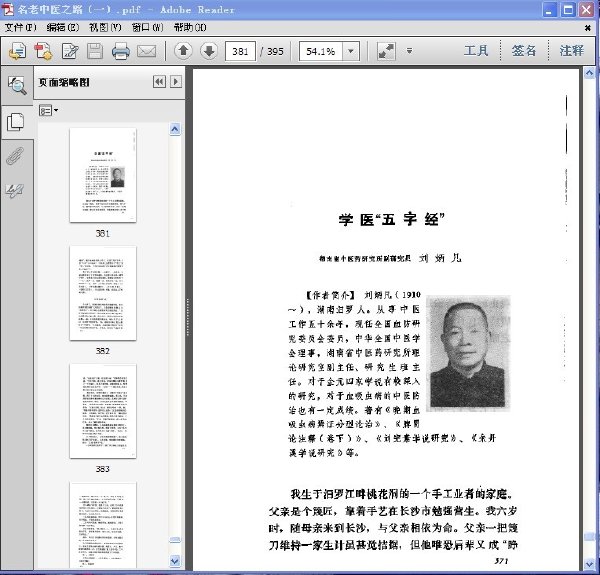The height and width of the screenshot is (575, 600).
Task: Close the document with menu bar X
Action: [x=588, y=28]
